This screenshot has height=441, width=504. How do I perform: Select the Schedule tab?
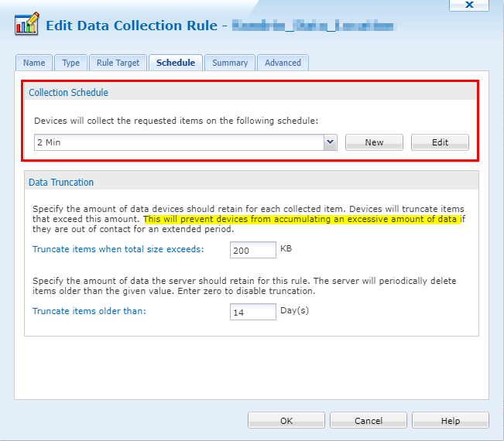coord(176,63)
